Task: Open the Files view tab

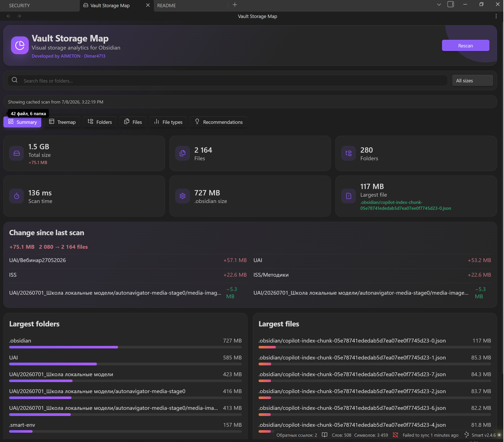Action: tap(133, 122)
